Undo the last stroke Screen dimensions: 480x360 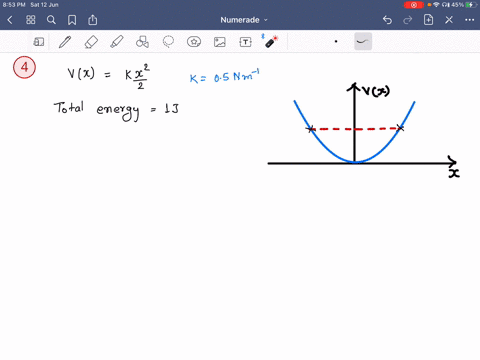[x=387, y=20]
